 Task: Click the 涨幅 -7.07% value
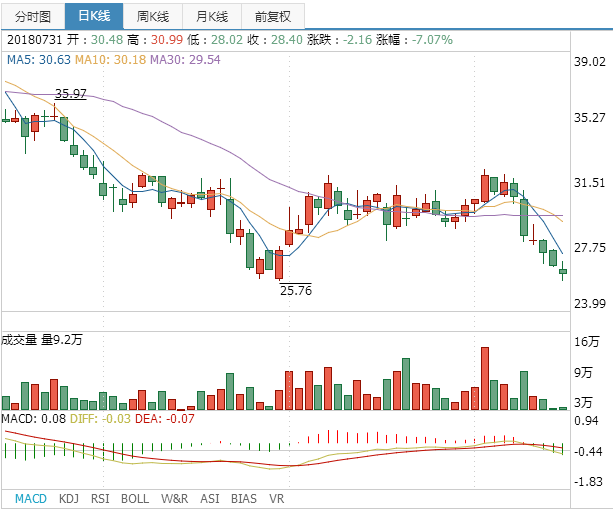[x=414, y=39]
